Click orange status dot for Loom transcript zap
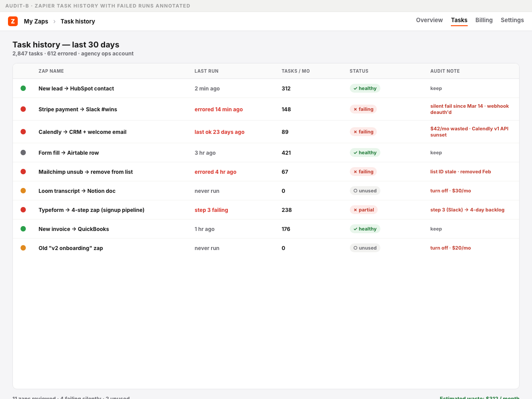 point(23,191)
